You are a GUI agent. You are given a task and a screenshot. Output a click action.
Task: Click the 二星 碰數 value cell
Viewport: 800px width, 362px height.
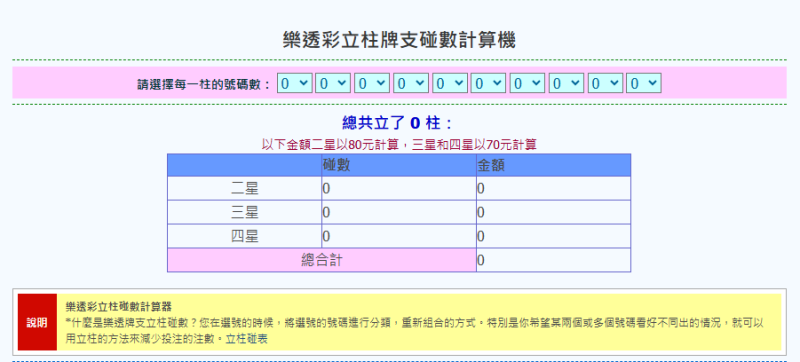399,189
